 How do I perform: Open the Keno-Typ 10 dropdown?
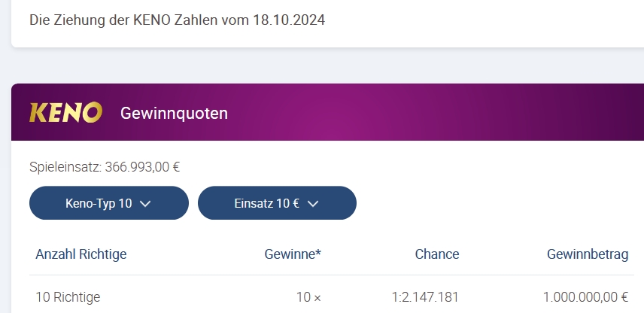pos(109,203)
